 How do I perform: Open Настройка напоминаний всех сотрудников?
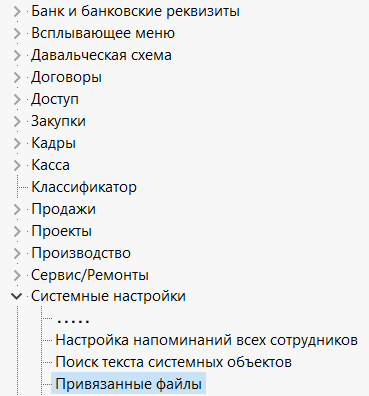pyautogui.click(x=207, y=340)
